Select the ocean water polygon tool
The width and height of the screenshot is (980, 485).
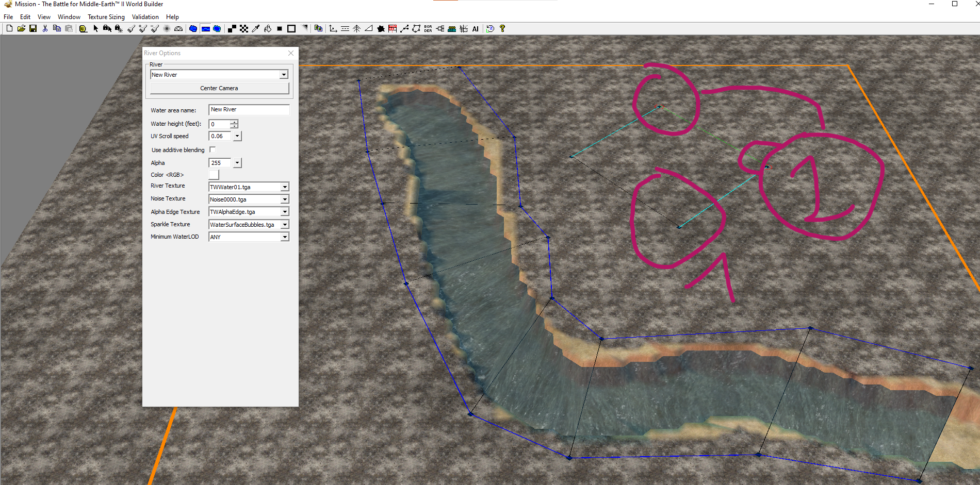pyautogui.click(x=217, y=28)
